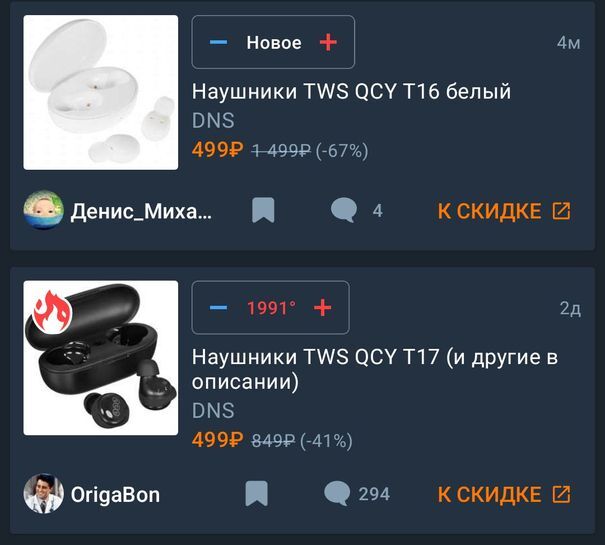Go to the QCY T16 discount via К СКИДКЕ

pos(504,211)
